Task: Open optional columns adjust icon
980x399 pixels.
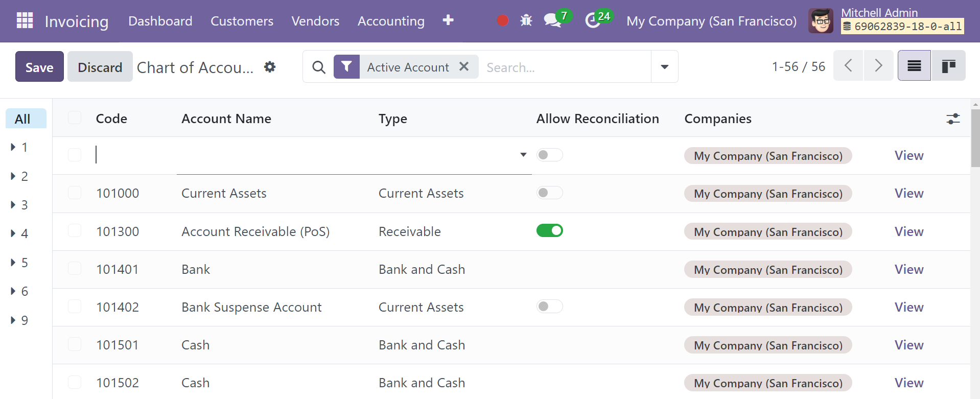Action: tap(953, 119)
